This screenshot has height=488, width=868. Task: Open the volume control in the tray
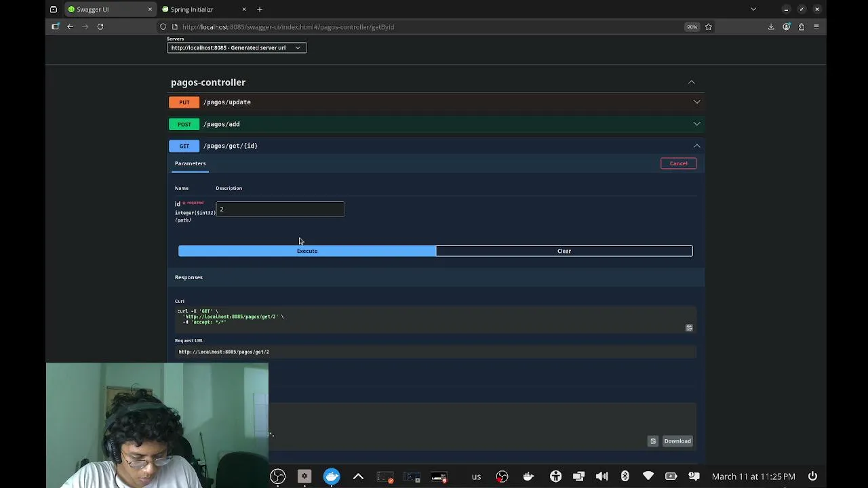[x=601, y=476]
